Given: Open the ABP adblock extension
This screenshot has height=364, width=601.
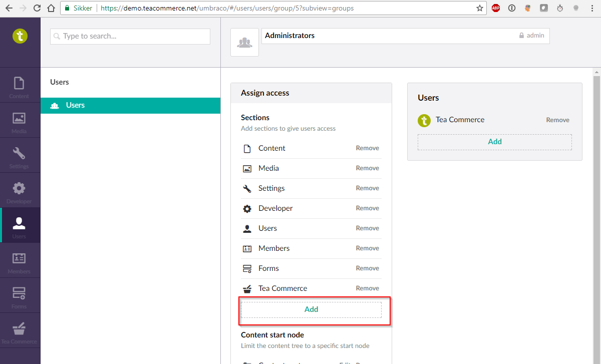Looking at the screenshot, I should tap(496, 8).
